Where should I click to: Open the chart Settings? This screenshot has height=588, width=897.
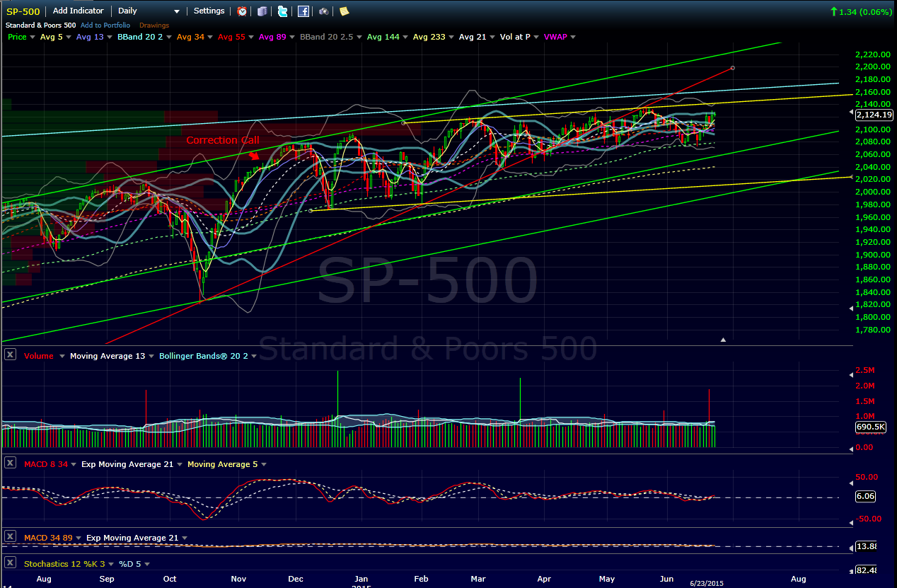(x=209, y=11)
